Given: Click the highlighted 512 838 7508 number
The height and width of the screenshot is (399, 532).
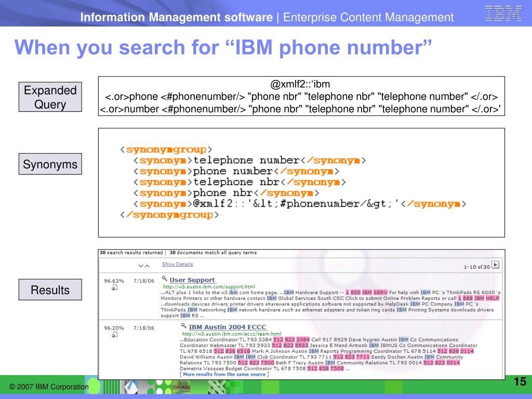Looking at the screenshot, I should (325, 368).
